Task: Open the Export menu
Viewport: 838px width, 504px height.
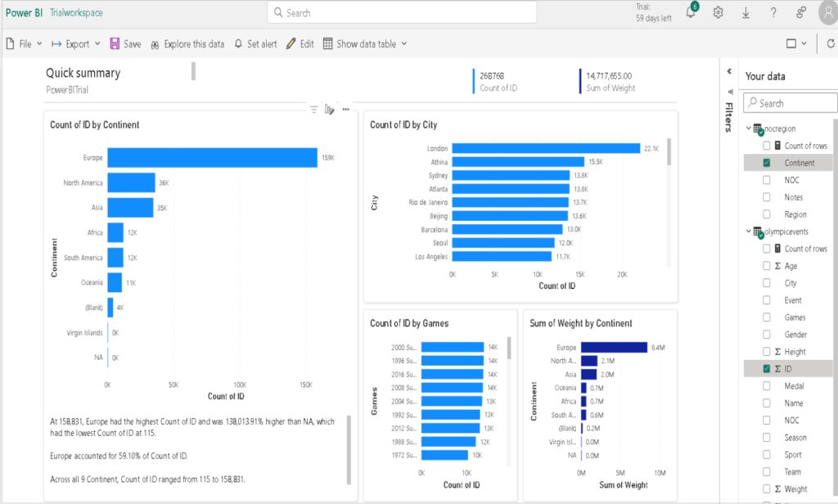Action: tap(75, 44)
